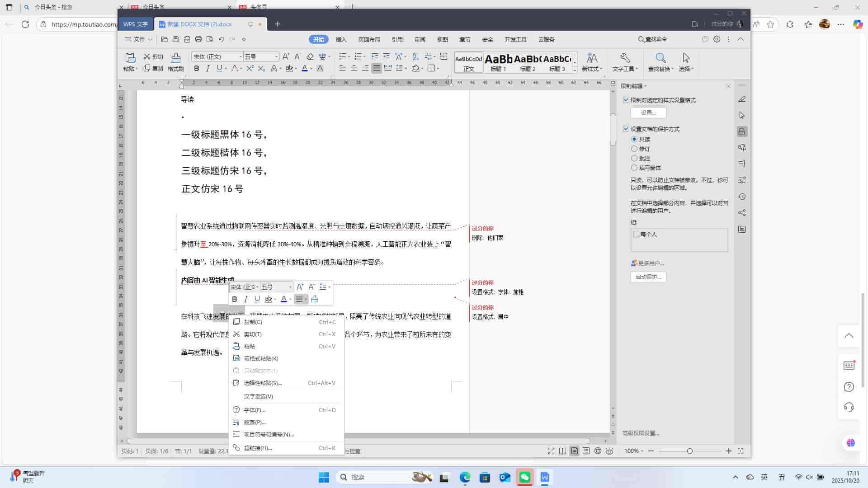The height and width of the screenshot is (488, 868).
Task: Select justified alignment in ribbon
Action: pyautogui.click(x=377, y=69)
